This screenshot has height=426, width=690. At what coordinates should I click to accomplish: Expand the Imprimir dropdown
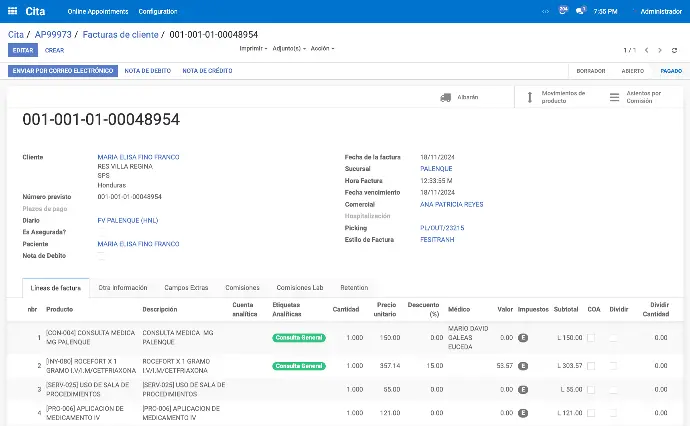coord(253,48)
